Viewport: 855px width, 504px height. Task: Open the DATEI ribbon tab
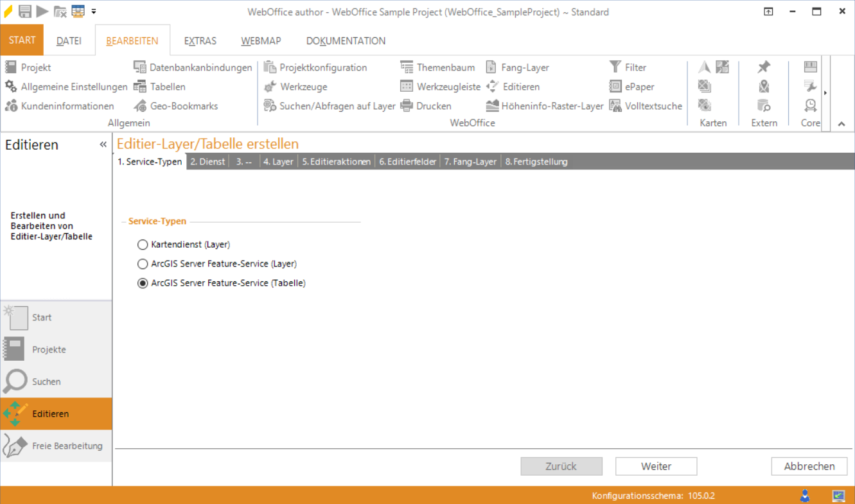(69, 41)
